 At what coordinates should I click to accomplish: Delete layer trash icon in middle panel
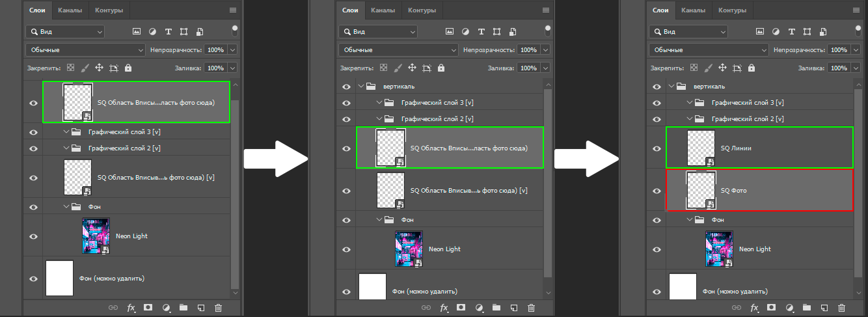click(531, 307)
